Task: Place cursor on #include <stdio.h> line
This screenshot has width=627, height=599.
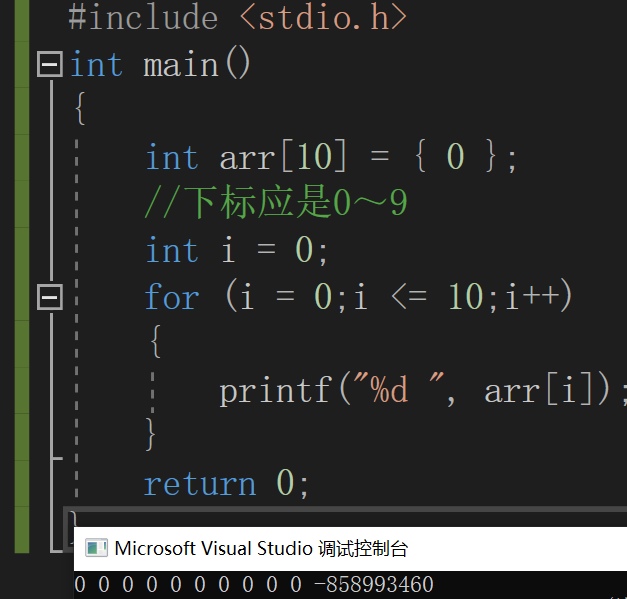Action: [238, 17]
